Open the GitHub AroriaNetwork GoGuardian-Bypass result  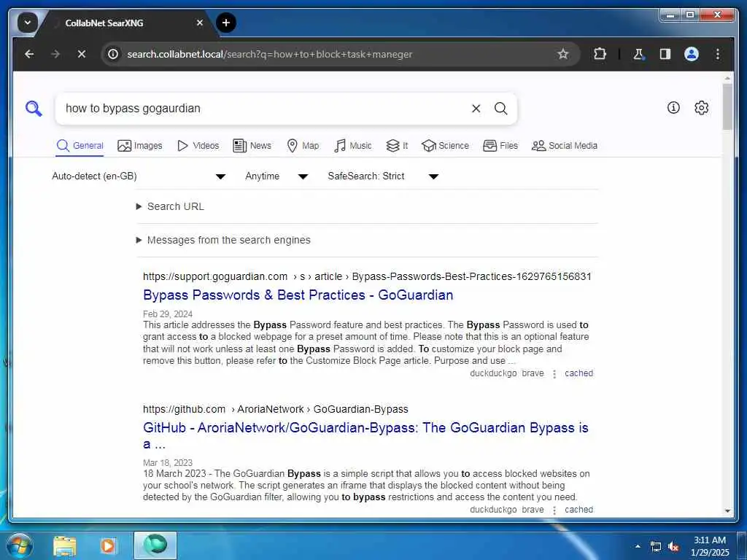click(x=365, y=436)
